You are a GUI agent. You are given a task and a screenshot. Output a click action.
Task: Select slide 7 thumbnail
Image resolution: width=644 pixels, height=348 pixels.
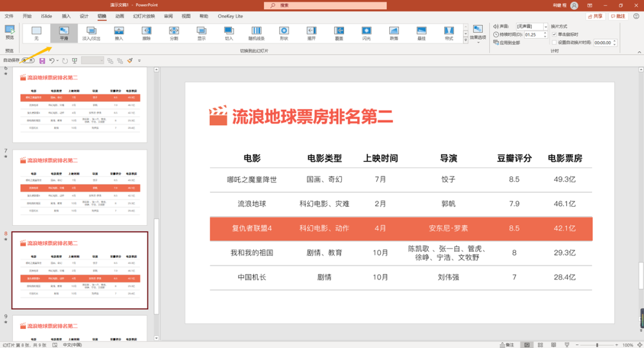click(x=80, y=188)
